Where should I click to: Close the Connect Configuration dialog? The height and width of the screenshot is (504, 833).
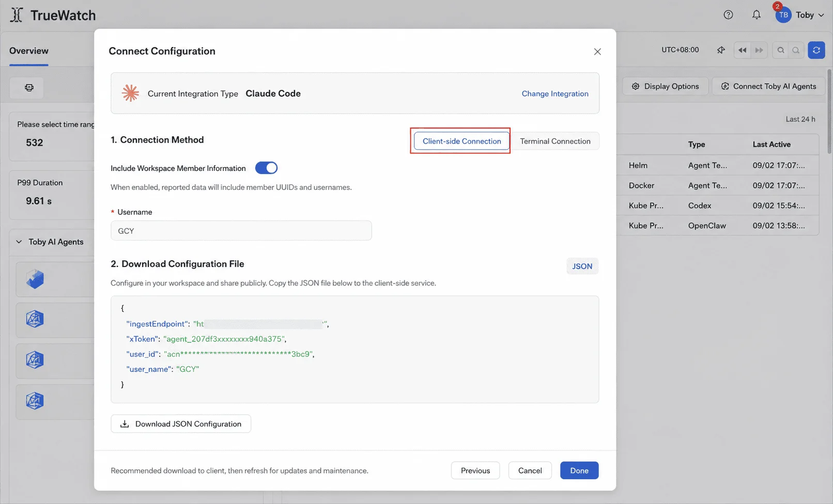(597, 52)
